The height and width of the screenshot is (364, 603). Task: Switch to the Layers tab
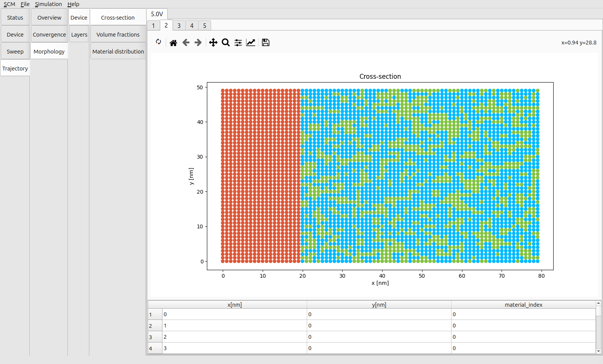[x=79, y=35]
